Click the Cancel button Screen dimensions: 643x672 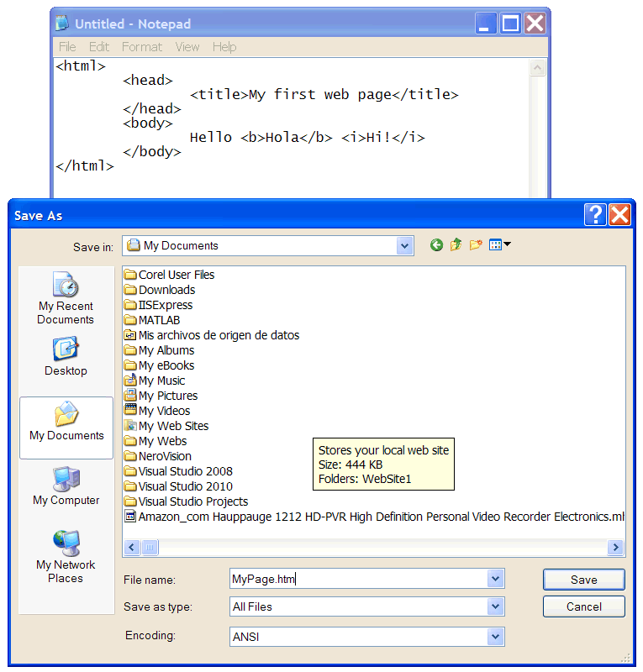(584, 606)
